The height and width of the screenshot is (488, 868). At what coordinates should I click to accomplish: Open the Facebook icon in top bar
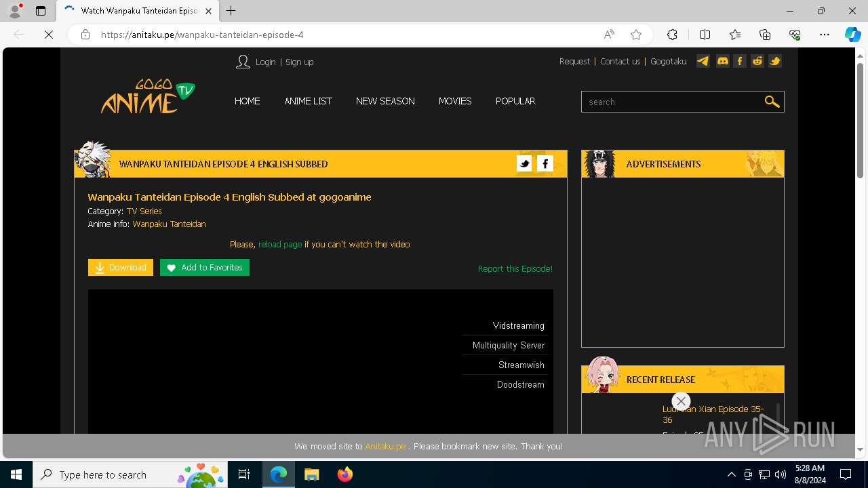point(740,61)
